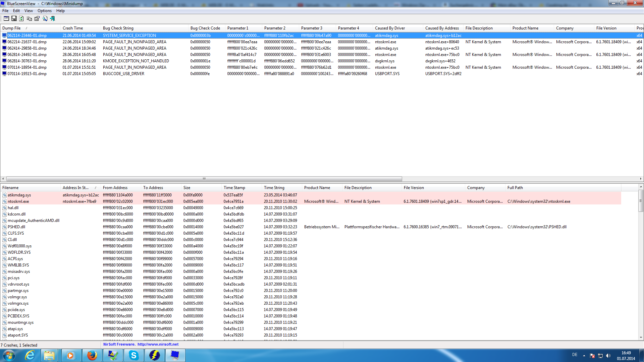Open Advanced Options toolbar icon
The height and width of the screenshot is (362, 644).
(6, 19)
